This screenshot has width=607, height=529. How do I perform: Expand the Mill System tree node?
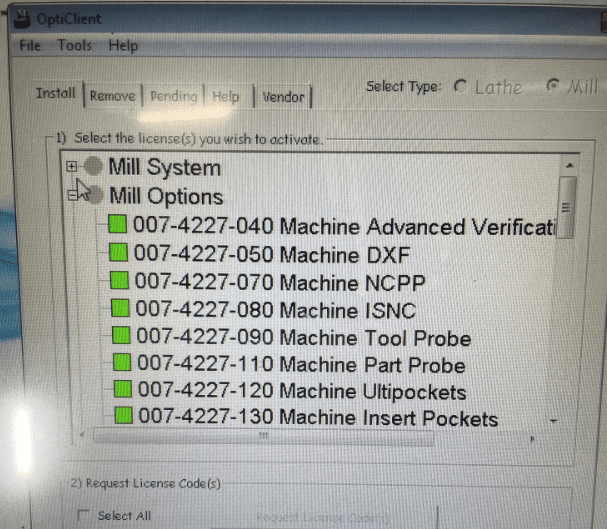pos(71,167)
